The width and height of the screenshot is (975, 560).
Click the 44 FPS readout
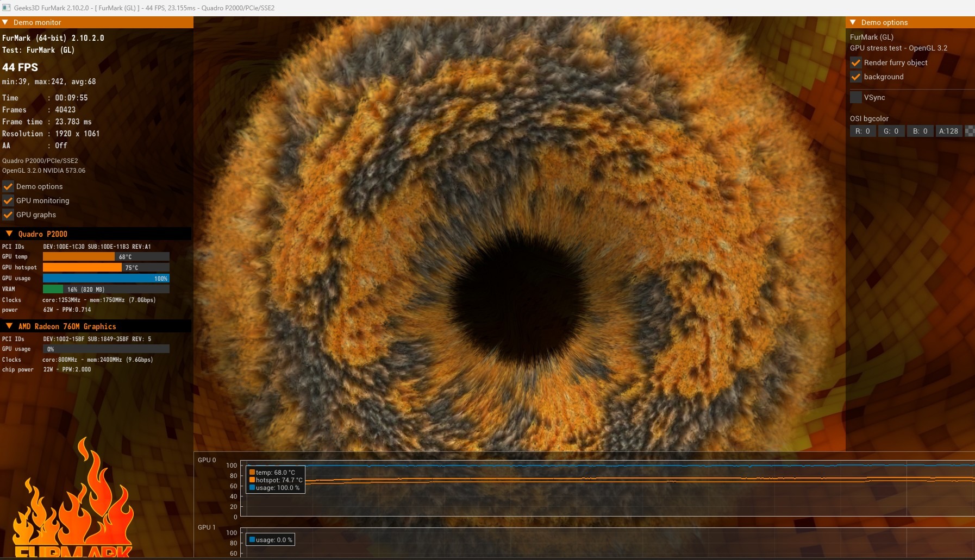[20, 67]
